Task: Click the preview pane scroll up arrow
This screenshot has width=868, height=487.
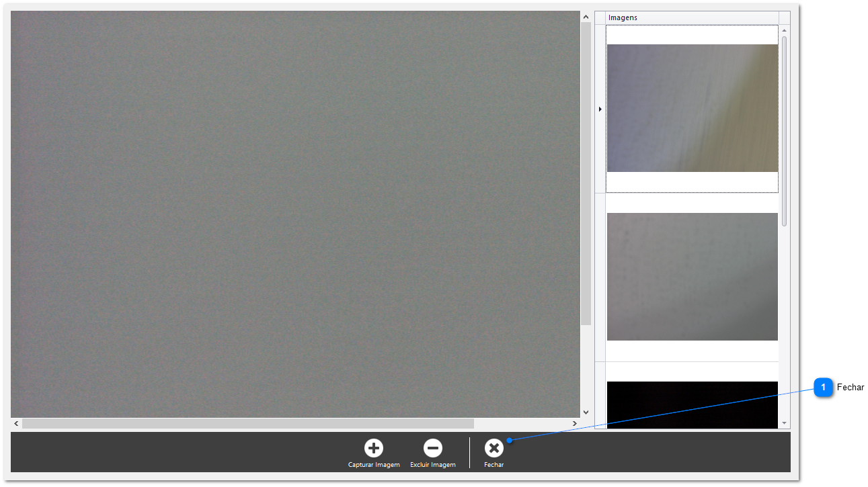Action: [x=586, y=17]
